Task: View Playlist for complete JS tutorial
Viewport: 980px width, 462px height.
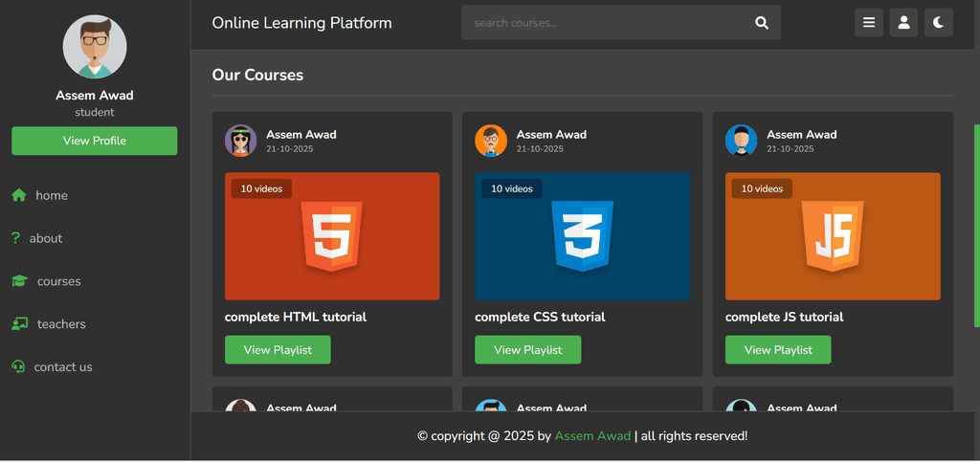Action: pos(778,350)
